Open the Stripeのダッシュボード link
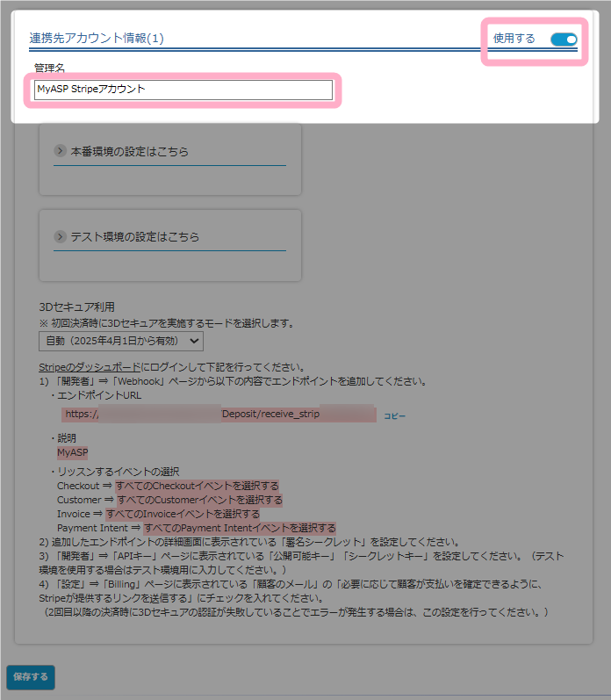611x700 pixels. [89, 367]
